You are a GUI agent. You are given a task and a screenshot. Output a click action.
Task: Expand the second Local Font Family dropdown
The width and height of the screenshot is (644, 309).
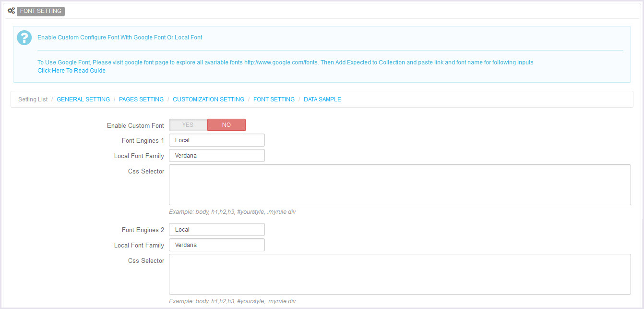click(x=216, y=245)
